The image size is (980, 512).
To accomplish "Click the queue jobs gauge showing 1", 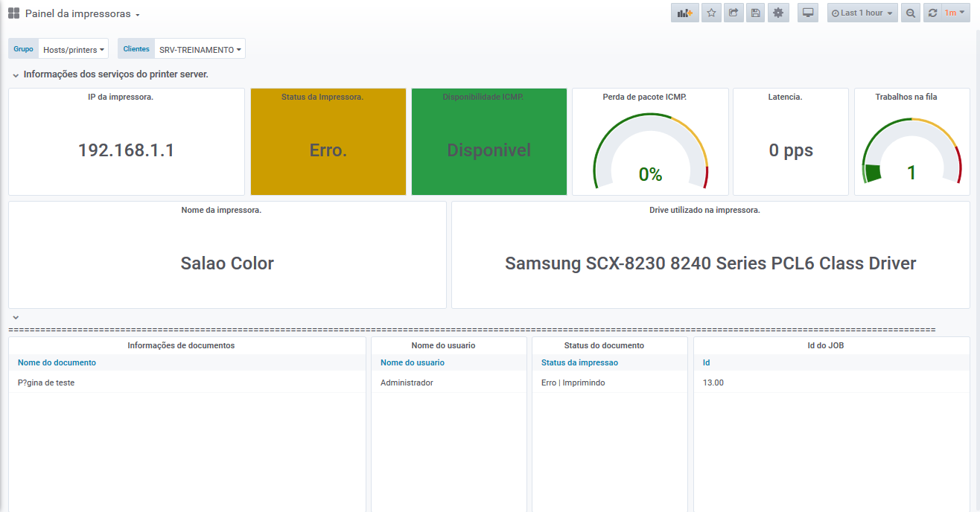I will pos(911,152).
